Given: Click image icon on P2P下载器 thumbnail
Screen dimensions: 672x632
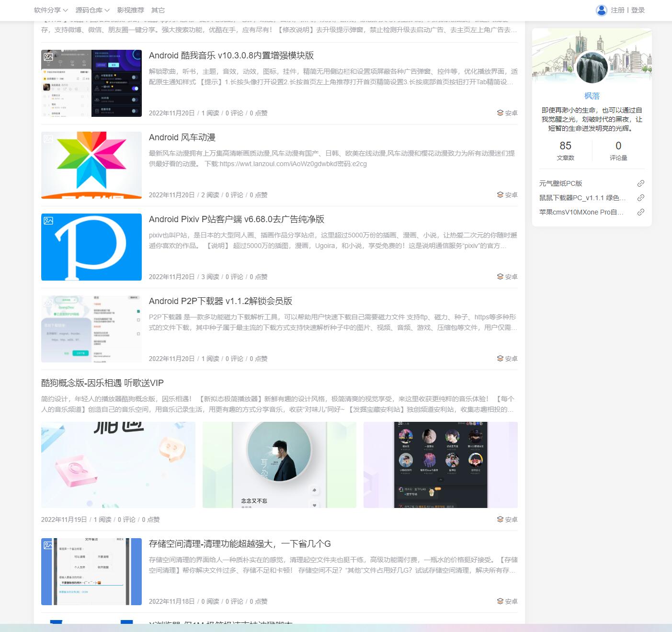Looking at the screenshot, I should (48, 303).
